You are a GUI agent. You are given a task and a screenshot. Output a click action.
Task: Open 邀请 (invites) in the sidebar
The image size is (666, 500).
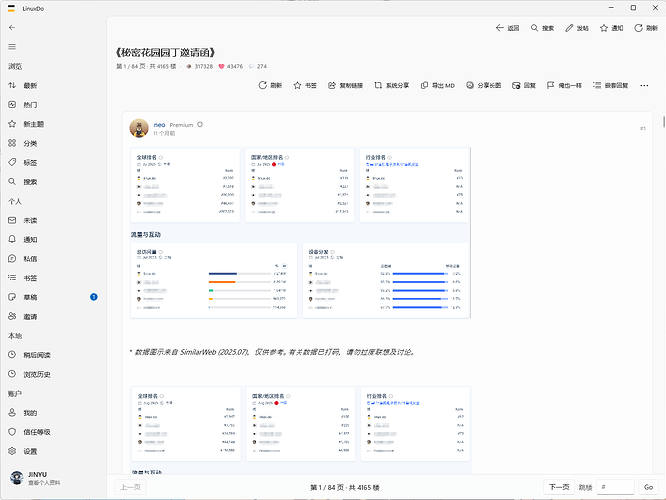pos(53,316)
